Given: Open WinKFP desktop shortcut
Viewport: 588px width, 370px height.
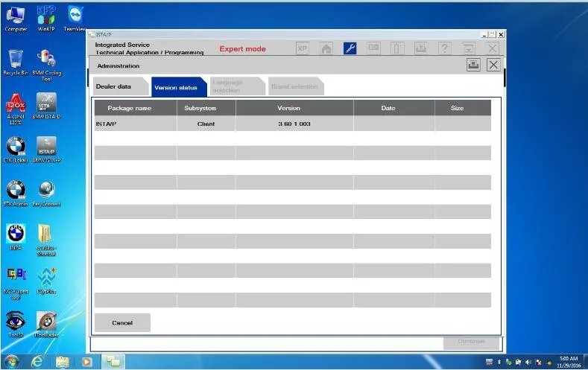Looking at the screenshot, I should [x=46, y=19].
